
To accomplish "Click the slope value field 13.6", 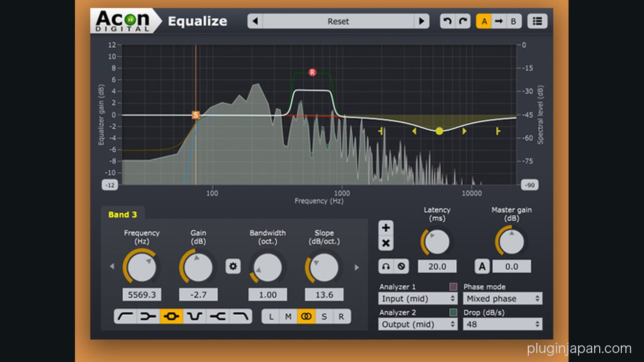I will tap(324, 295).
